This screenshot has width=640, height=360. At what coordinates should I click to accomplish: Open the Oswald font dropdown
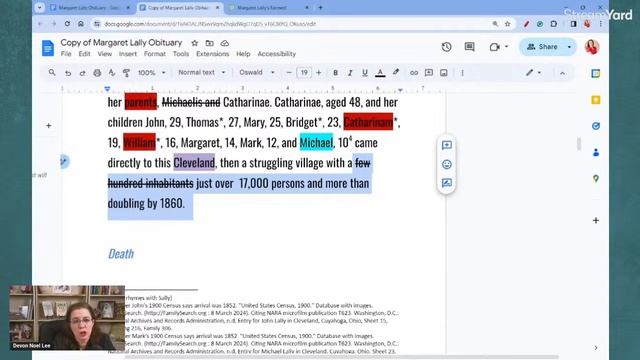click(257, 72)
